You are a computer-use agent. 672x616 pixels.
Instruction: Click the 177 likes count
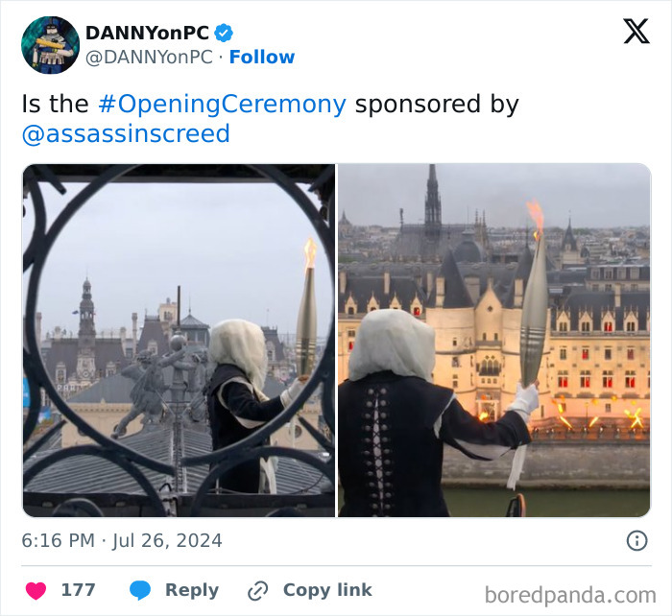point(78,590)
